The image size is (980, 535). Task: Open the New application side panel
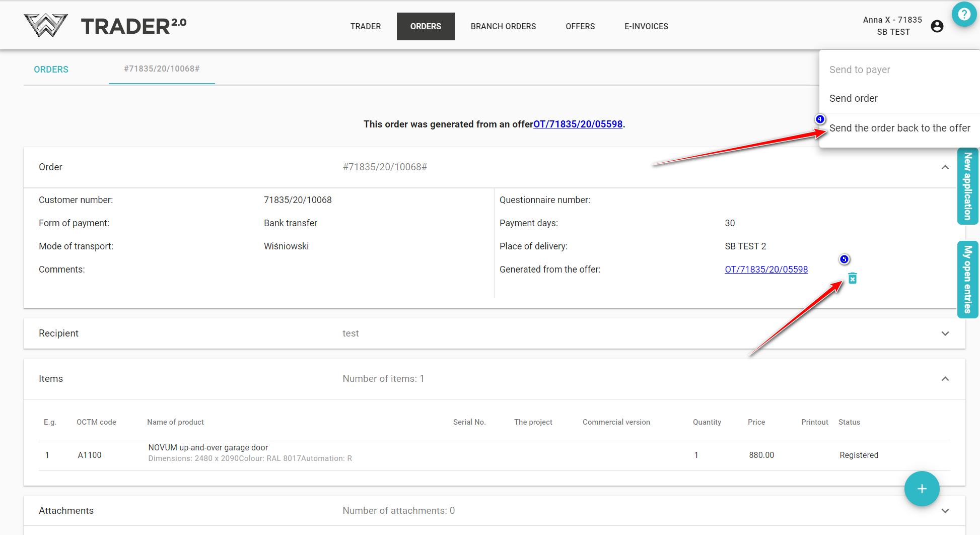[967, 186]
